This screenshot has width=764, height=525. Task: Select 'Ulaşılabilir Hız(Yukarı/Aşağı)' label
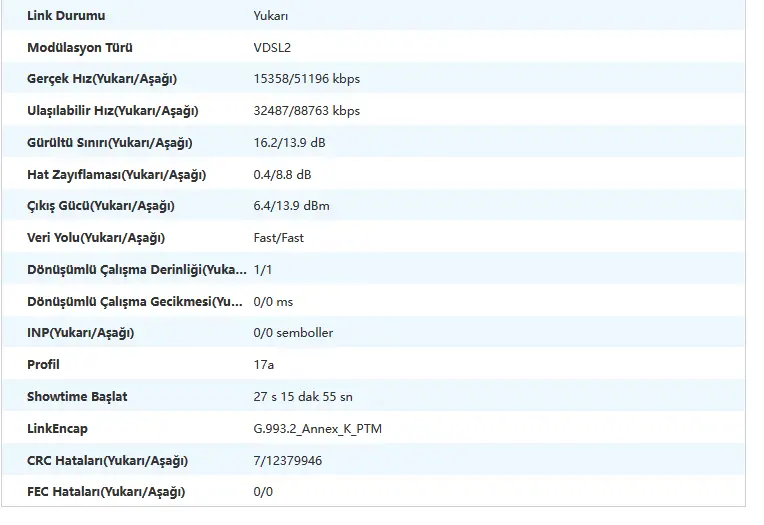pos(113,111)
